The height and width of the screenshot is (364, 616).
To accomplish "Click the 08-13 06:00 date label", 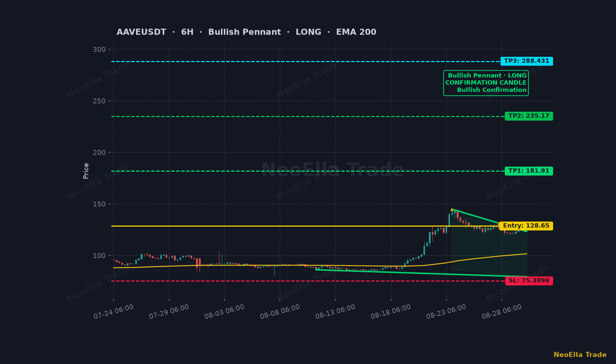I will tap(335, 312).
